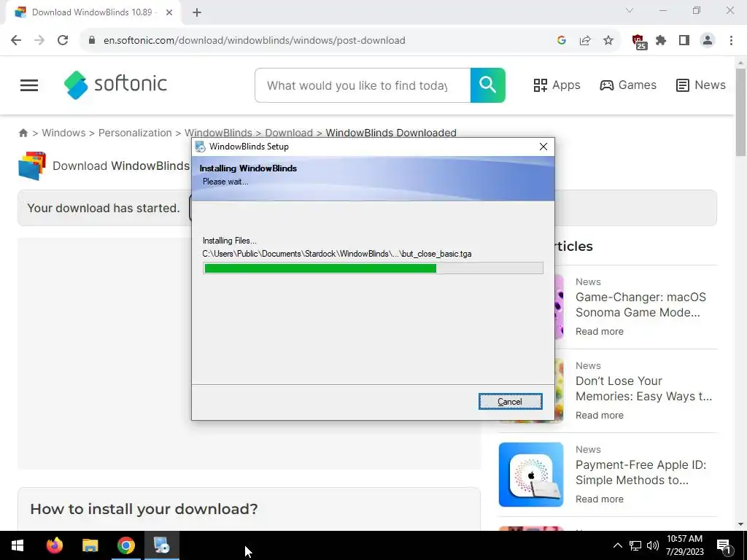Toggle the Chrome side panel
This screenshot has height=560, width=747.
684,41
